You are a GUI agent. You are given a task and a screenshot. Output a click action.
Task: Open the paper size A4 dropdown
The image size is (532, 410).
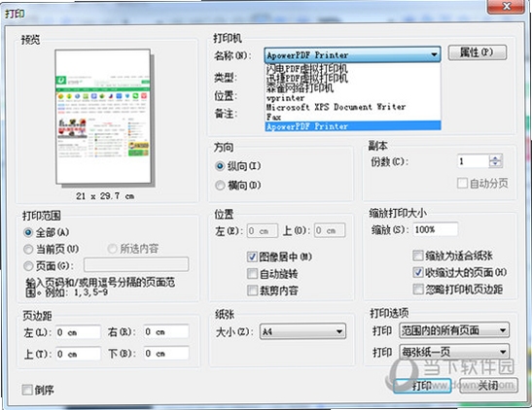pyautogui.click(x=302, y=331)
